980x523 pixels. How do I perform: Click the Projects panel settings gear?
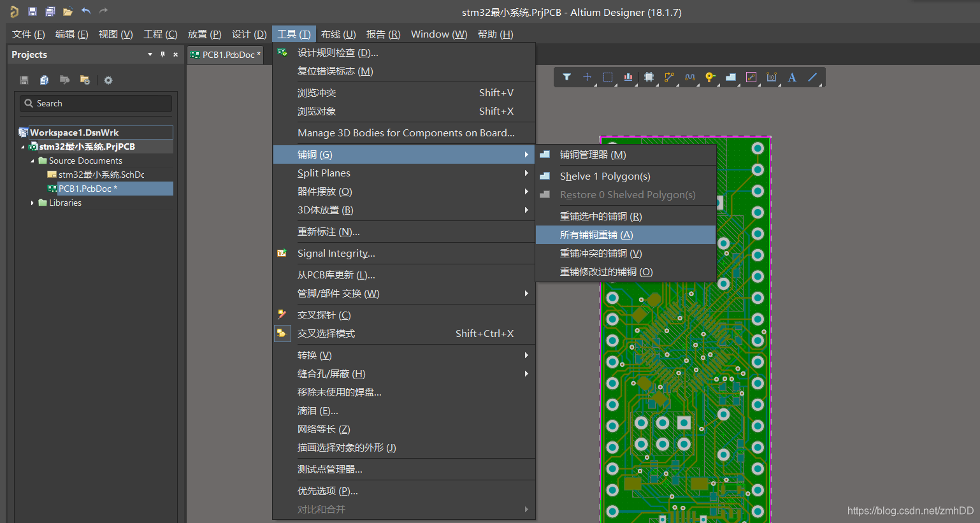click(x=108, y=80)
